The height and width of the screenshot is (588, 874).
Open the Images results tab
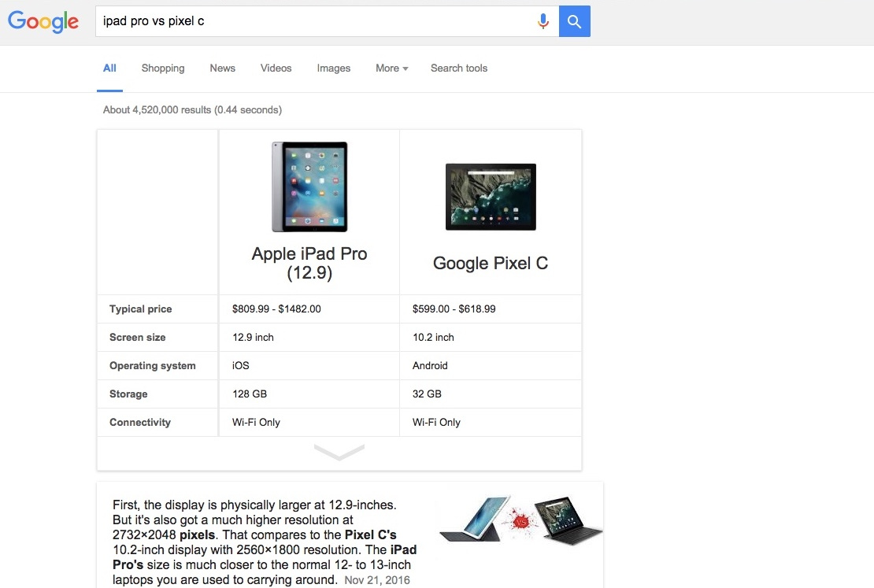(334, 68)
